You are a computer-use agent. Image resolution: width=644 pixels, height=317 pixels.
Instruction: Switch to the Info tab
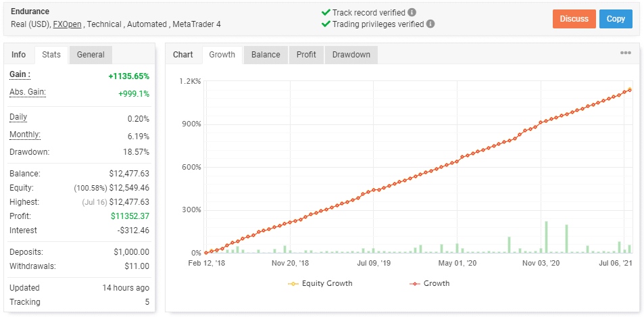[18, 55]
